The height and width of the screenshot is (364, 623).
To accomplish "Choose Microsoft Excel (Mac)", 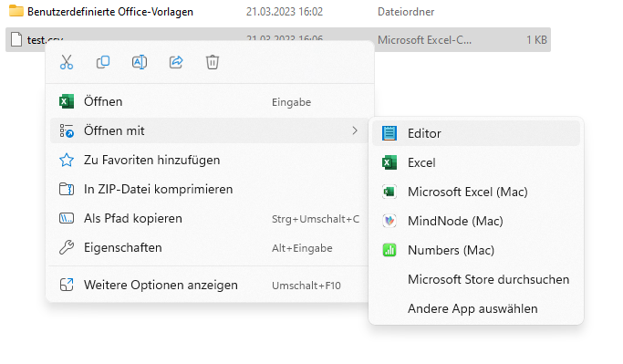I will click(476, 192).
